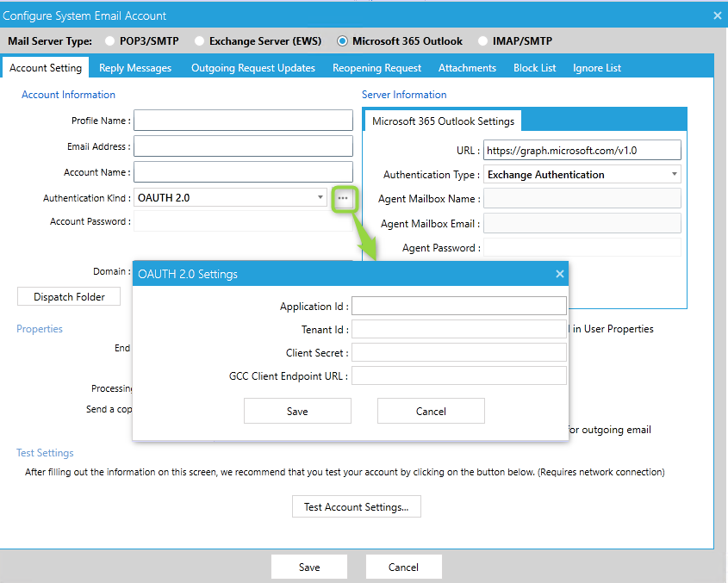
Task: Click the Account Password field
Action: click(x=243, y=221)
